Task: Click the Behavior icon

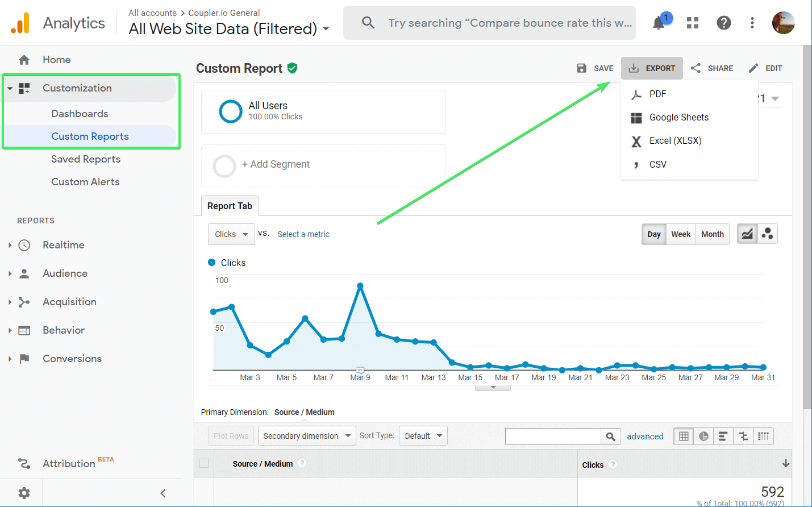Action: (24, 330)
